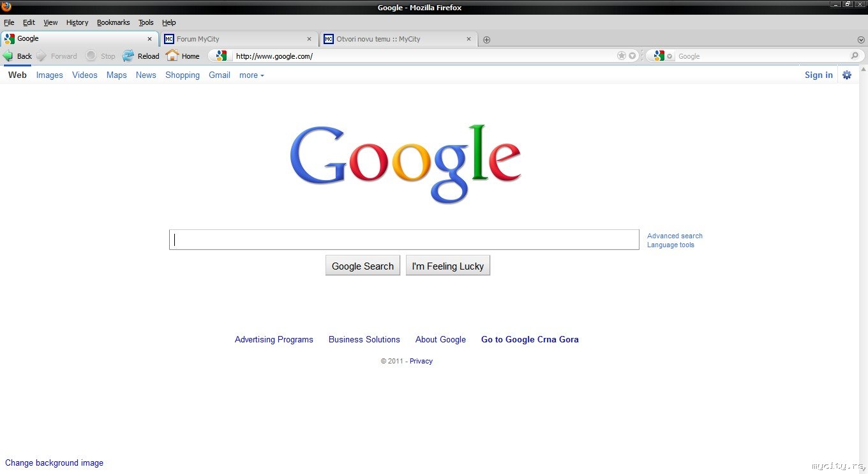This screenshot has width=868, height=474.
Task: Open the File menu
Action: click(x=9, y=22)
